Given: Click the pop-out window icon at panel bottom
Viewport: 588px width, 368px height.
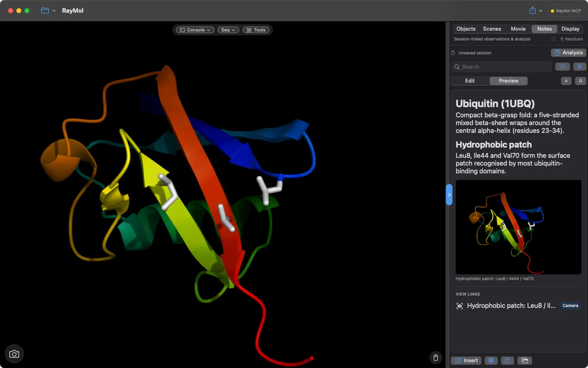Looking at the screenshot, I should pyautogui.click(x=525, y=361).
